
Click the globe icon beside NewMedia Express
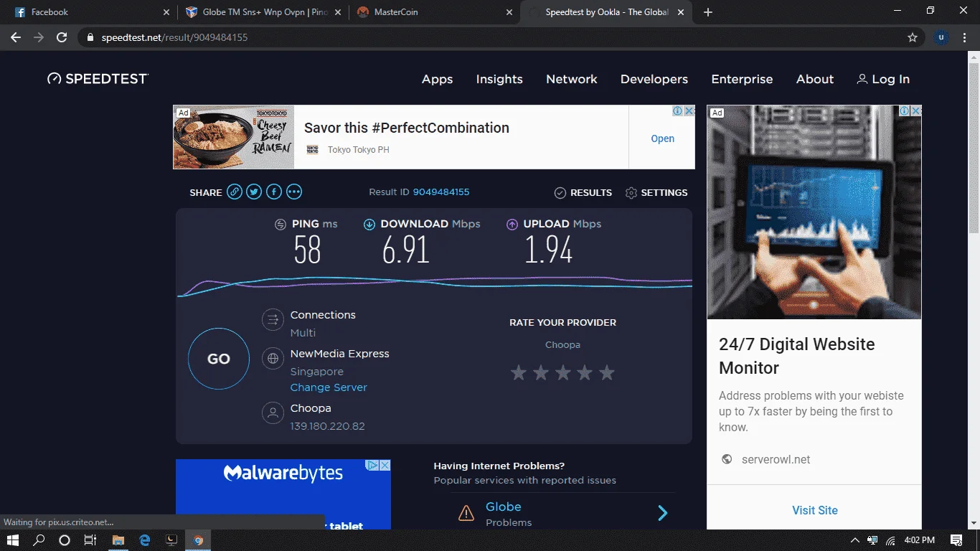pyautogui.click(x=273, y=358)
